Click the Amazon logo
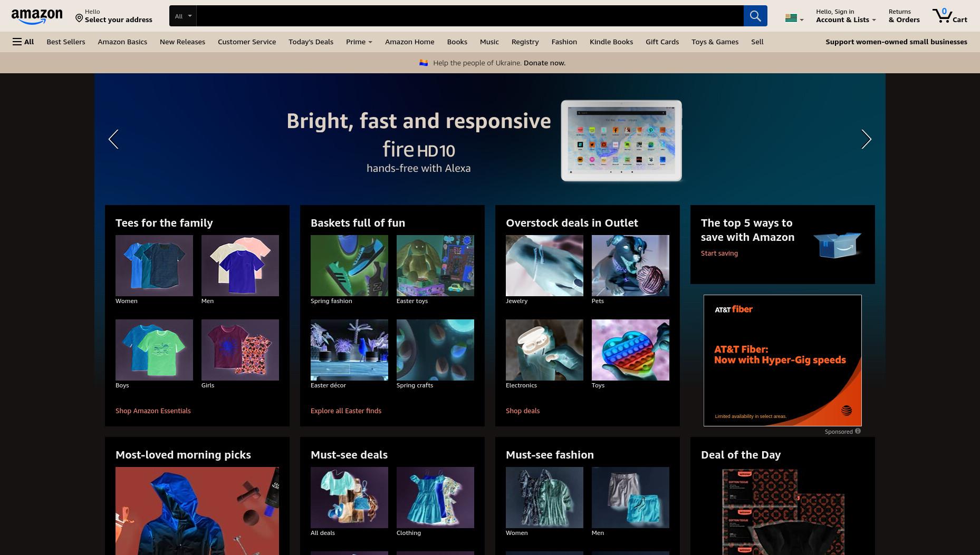The image size is (980, 555). click(x=37, y=17)
